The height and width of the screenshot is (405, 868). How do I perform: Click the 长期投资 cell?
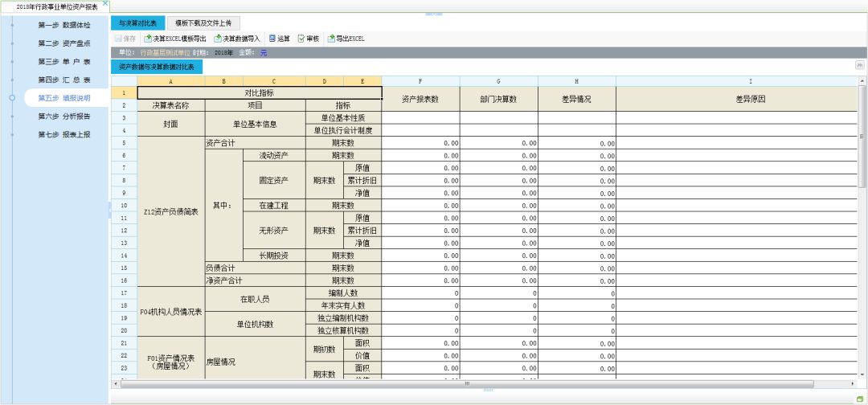(274, 255)
